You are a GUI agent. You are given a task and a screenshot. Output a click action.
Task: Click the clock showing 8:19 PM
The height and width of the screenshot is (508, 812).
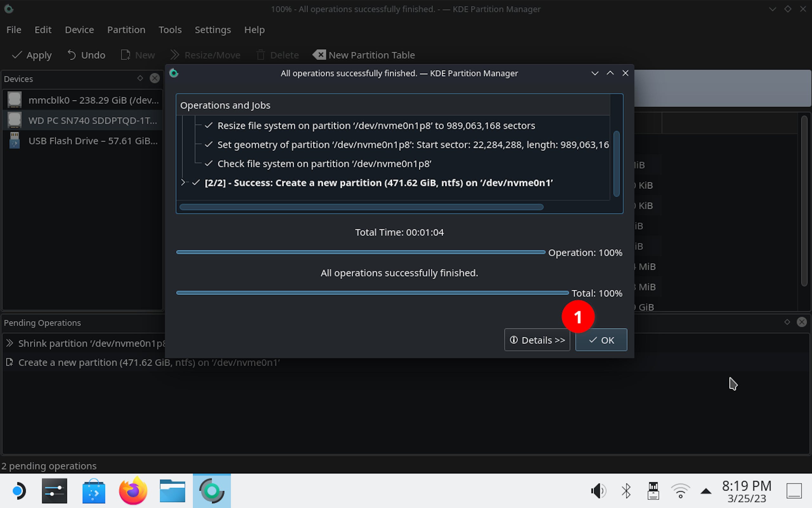pos(747,491)
